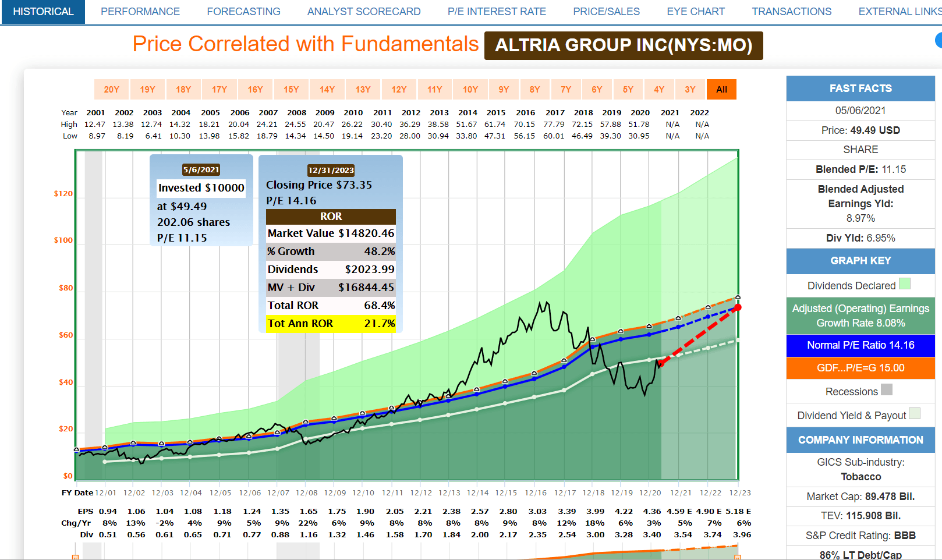This screenshot has width=942, height=560.
Task: Click the 12Y range button
Action: 399,90
